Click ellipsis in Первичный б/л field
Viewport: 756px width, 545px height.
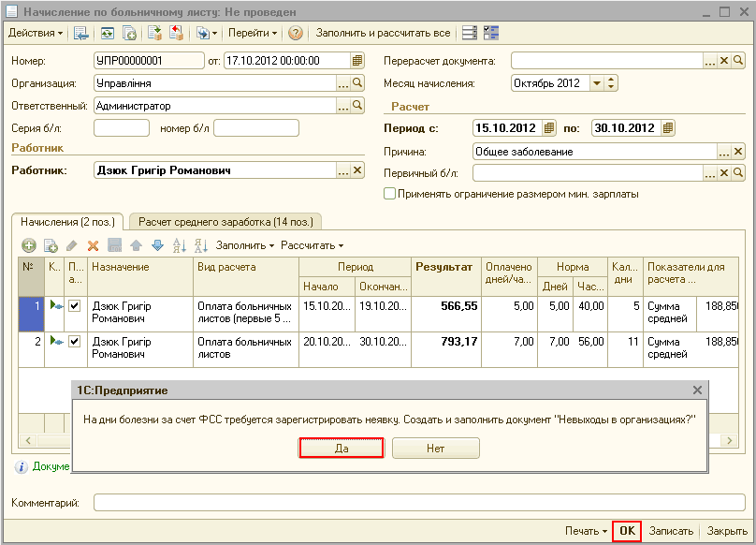coord(710,173)
